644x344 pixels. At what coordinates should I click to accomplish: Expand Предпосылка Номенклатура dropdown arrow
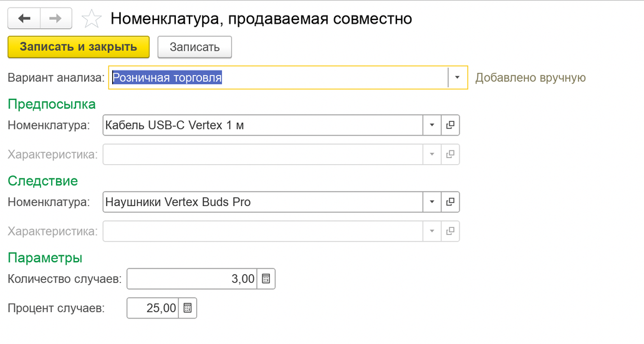[x=432, y=125]
